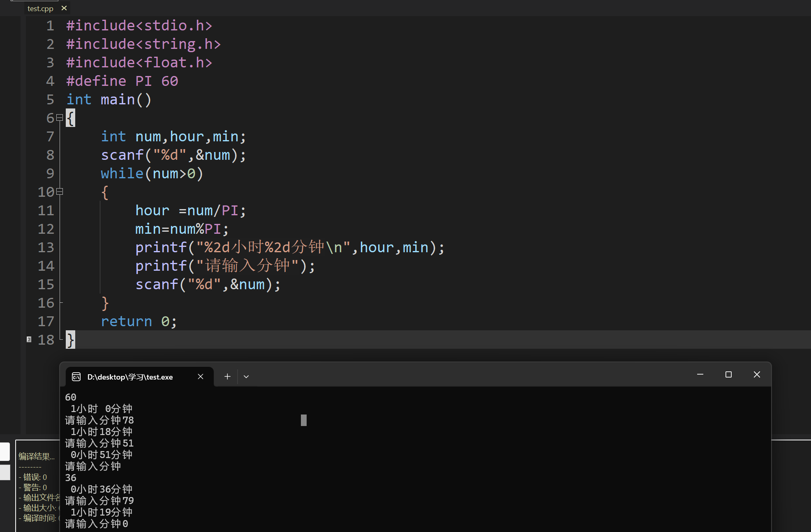
Task: Click the line 4 '#define PI 60' text
Action: (122, 81)
